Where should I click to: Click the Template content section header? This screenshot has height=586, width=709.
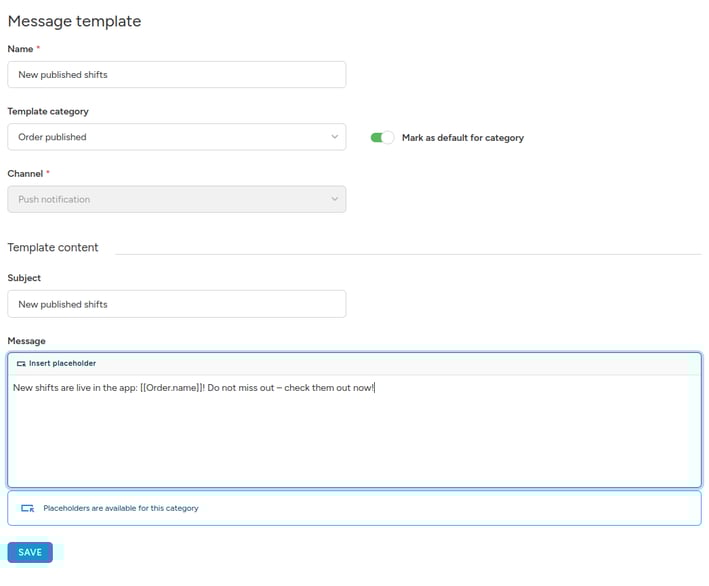click(53, 247)
